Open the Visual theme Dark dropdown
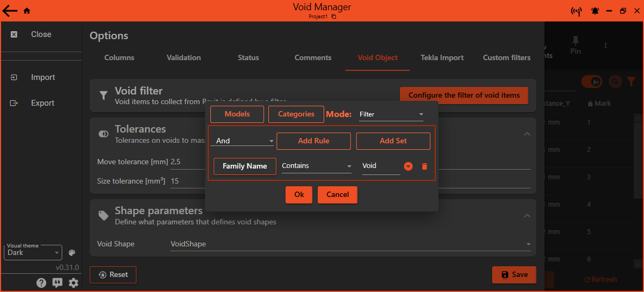 (33, 252)
